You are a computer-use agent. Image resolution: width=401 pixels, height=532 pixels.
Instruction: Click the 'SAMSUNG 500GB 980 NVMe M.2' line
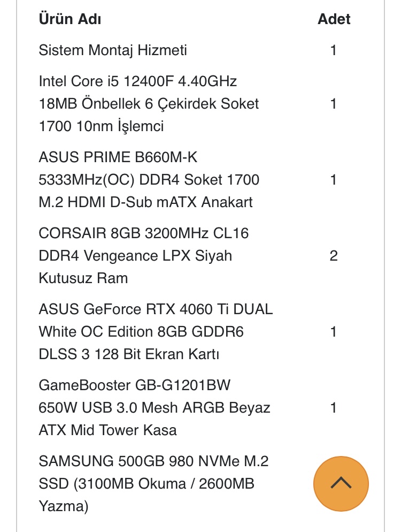[x=153, y=461]
